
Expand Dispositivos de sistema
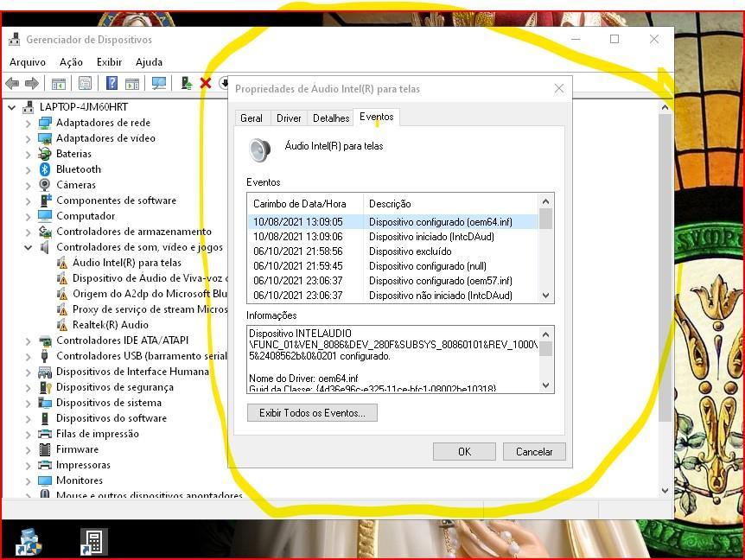tap(28, 404)
